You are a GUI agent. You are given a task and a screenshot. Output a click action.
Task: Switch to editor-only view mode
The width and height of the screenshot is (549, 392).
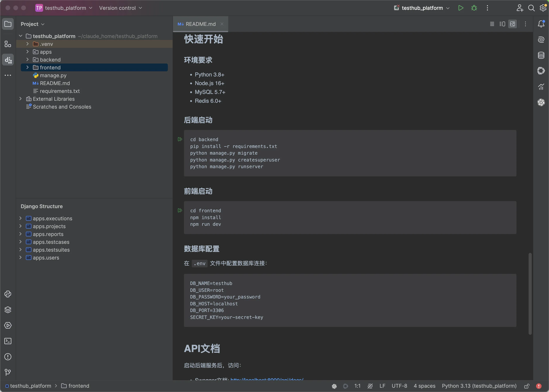pyautogui.click(x=492, y=24)
